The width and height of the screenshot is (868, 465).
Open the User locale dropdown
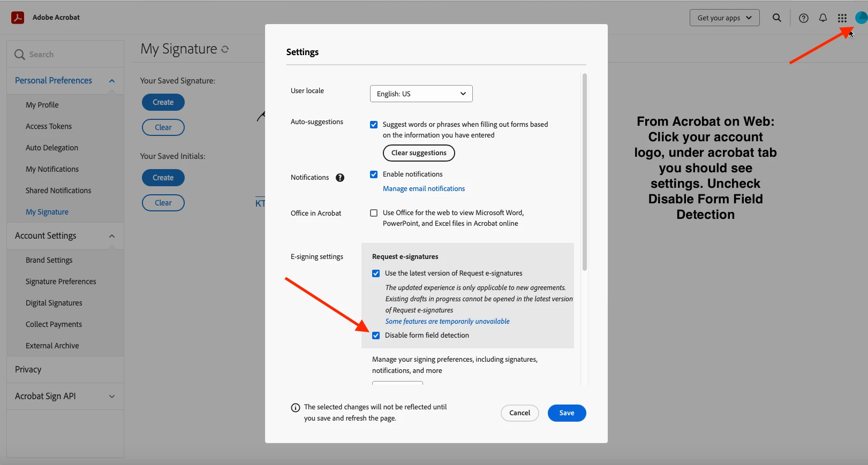(421, 94)
